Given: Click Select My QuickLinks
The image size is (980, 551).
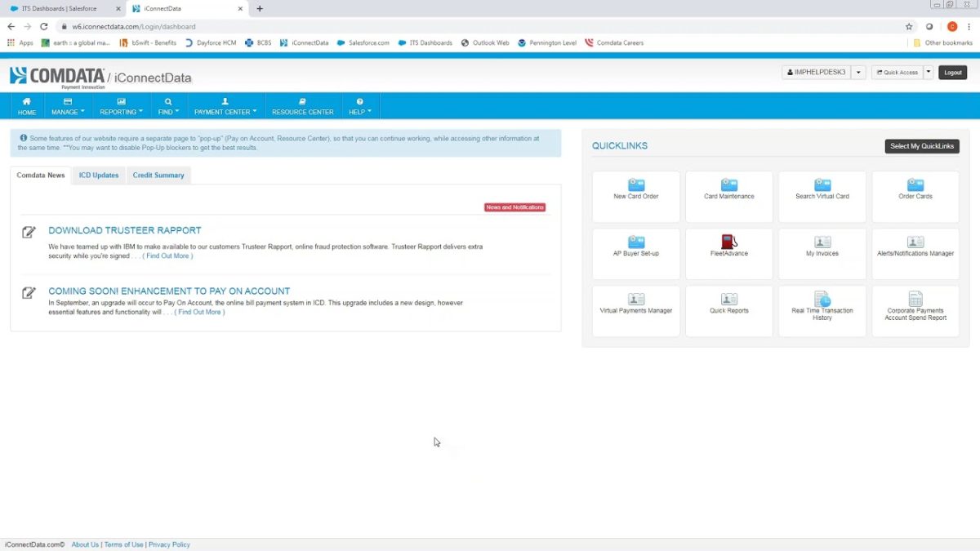Looking at the screenshot, I should 922,146.
